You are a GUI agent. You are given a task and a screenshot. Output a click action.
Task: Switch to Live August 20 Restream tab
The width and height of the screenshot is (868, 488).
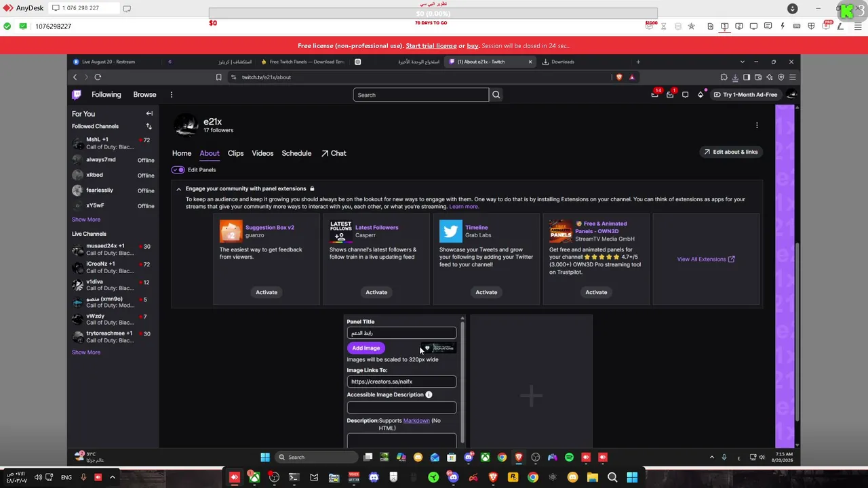pyautogui.click(x=113, y=62)
